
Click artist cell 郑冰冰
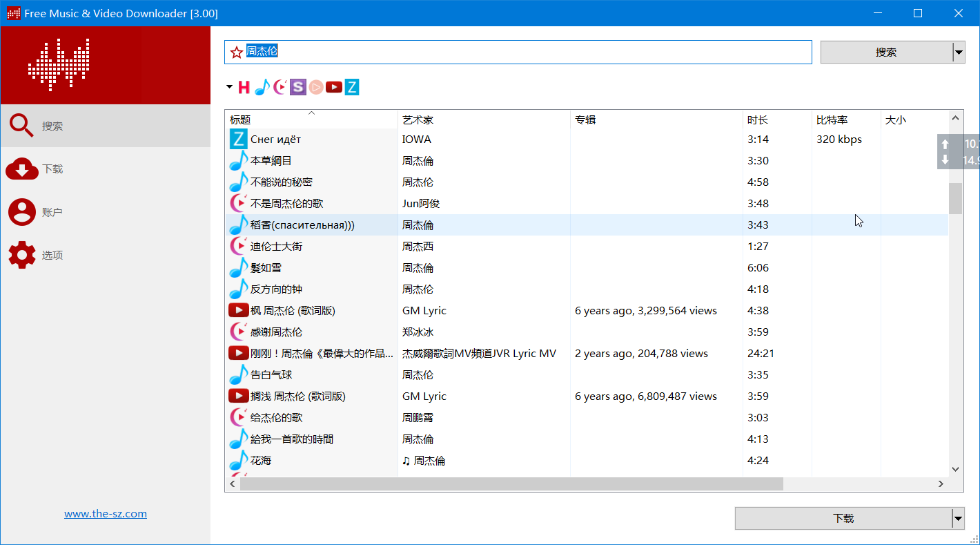418,332
